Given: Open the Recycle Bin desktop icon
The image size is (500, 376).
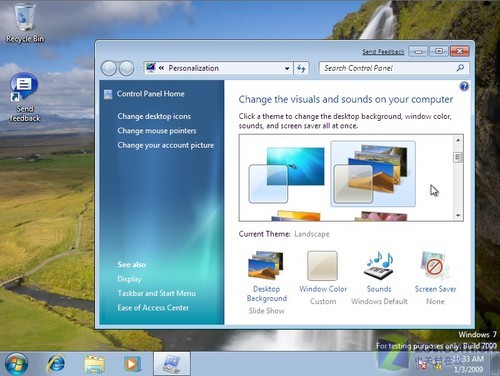Looking at the screenshot, I should (25, 23).
